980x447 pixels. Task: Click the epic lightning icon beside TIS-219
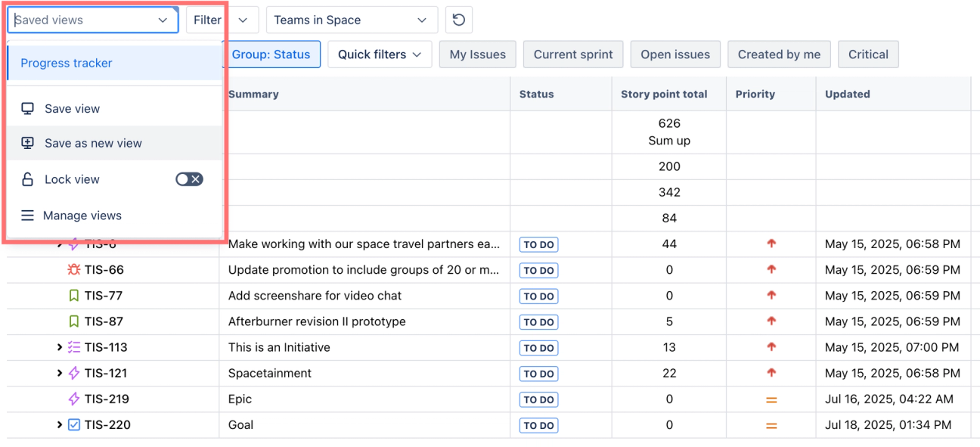click(74, 399)
